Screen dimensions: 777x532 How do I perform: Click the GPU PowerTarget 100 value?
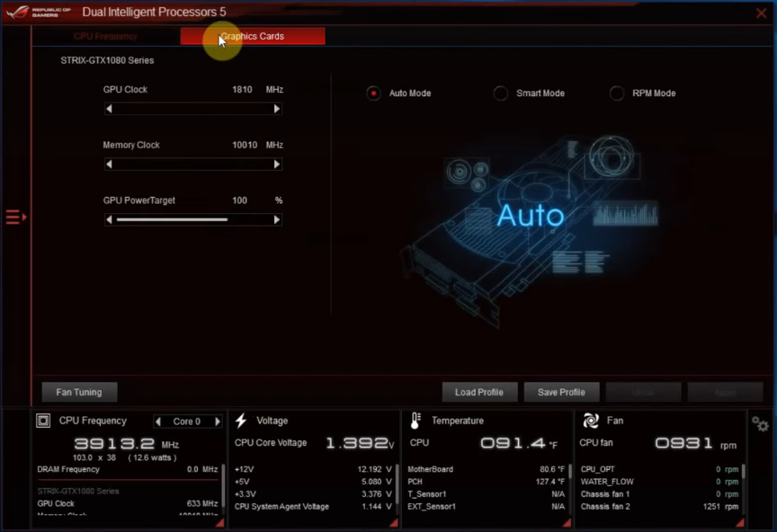[x=240, y=200]
